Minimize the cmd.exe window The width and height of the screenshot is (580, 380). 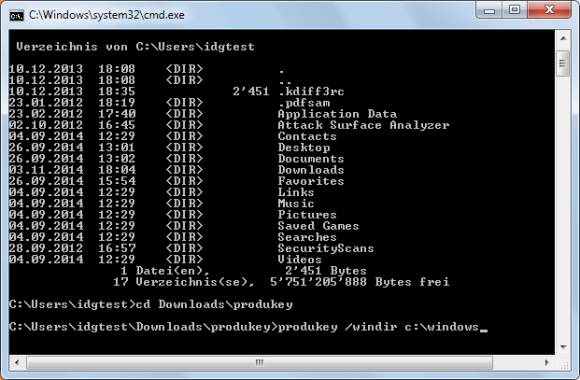[x=489, y=10]
